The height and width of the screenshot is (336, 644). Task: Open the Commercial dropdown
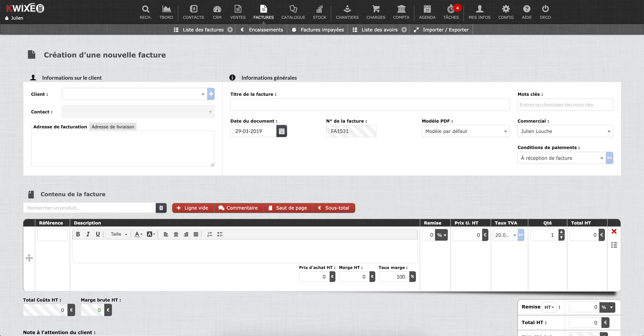click(x=565, y=131)
